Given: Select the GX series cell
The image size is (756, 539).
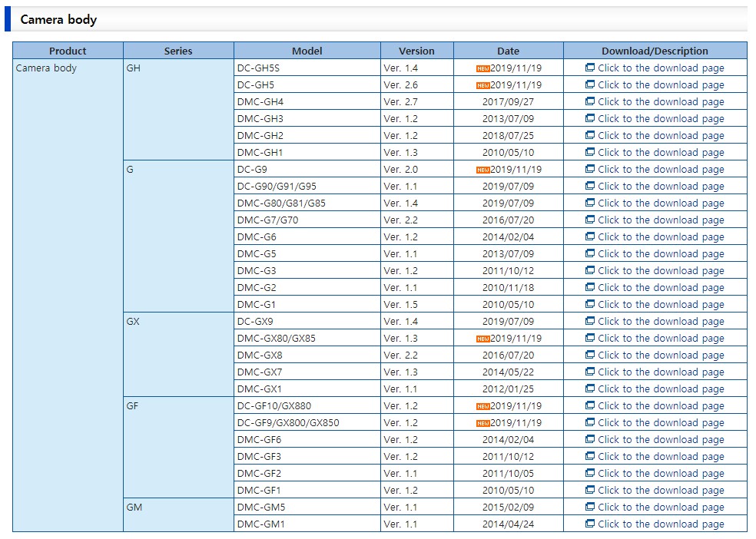Looking at the screenshot, I should 178,355.
